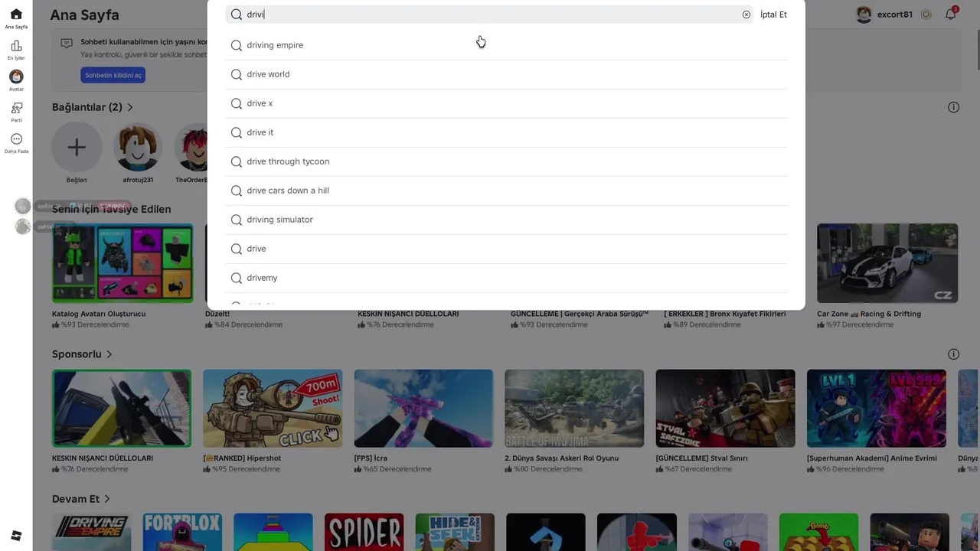Click the search icon beside 'driving empire'
The height and width of the screenshot is (551, 980).
[x=237, y=45]
